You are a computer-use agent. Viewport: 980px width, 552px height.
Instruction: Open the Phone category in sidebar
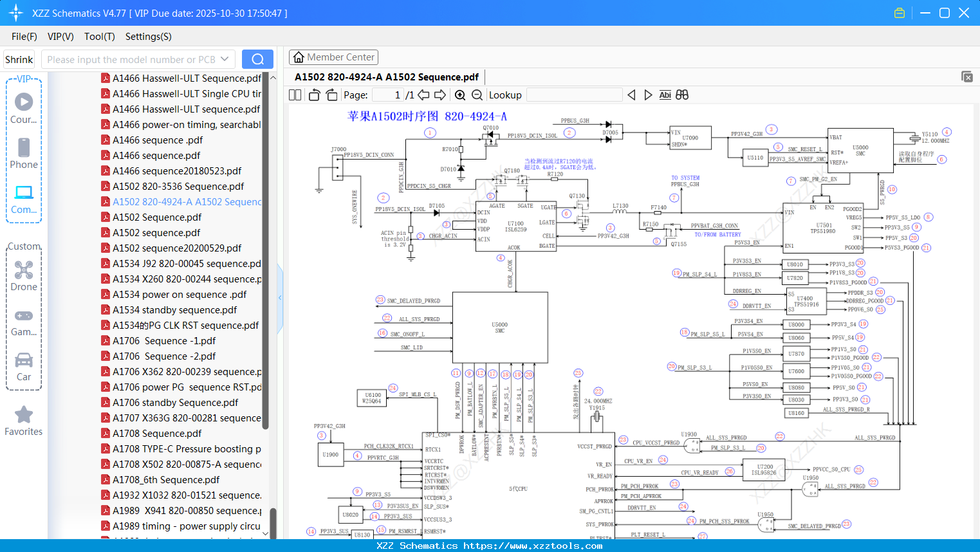(x=24, y=153)
